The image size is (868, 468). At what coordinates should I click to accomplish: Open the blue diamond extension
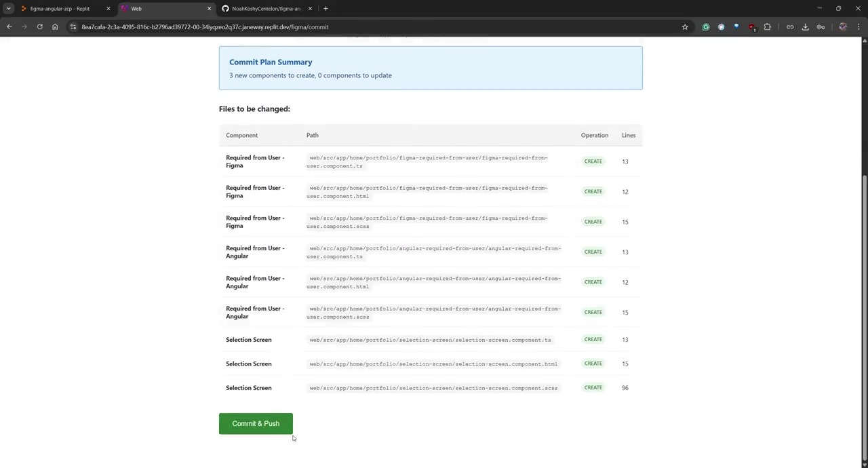coord(736,27)
